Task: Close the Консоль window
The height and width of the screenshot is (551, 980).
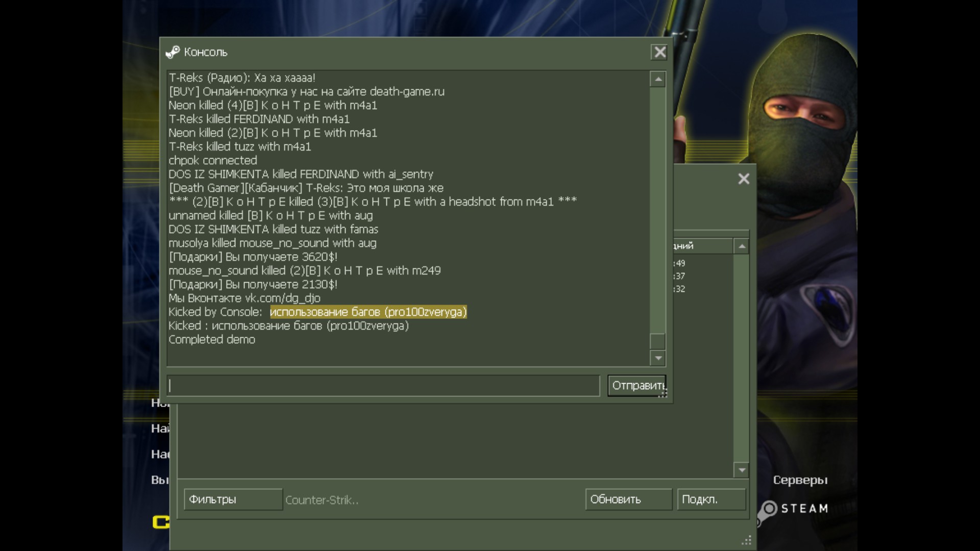Action: 659,52
